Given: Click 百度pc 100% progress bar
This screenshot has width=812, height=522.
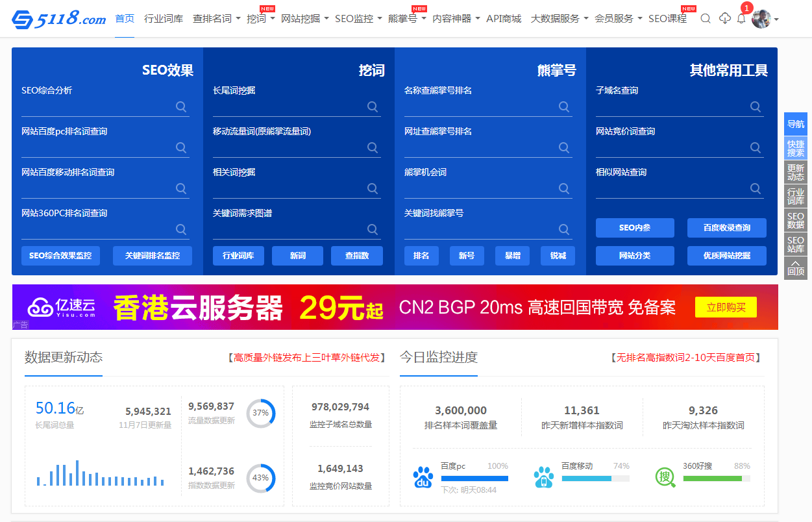Looking at the screenshot, I should 474,478.
